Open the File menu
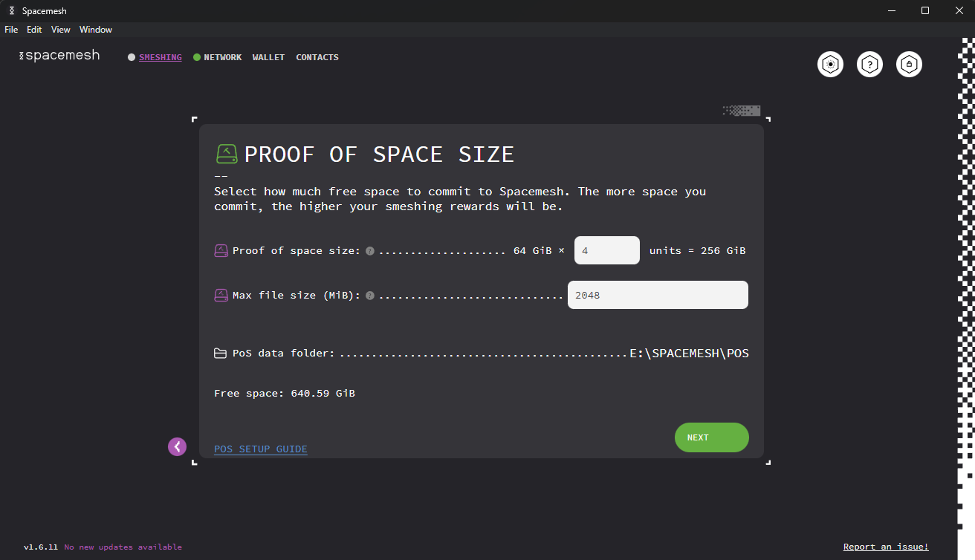 point(11,30)
